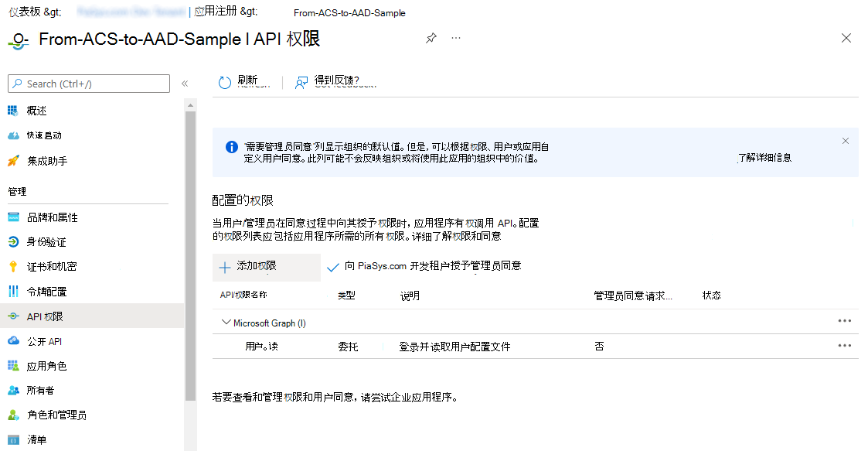Click inside the Search (Ctrl+/) field
868x451 pixels.
89,83
